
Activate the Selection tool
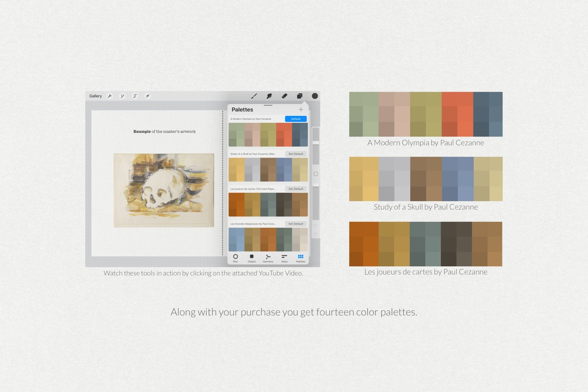tap(135, 96)
